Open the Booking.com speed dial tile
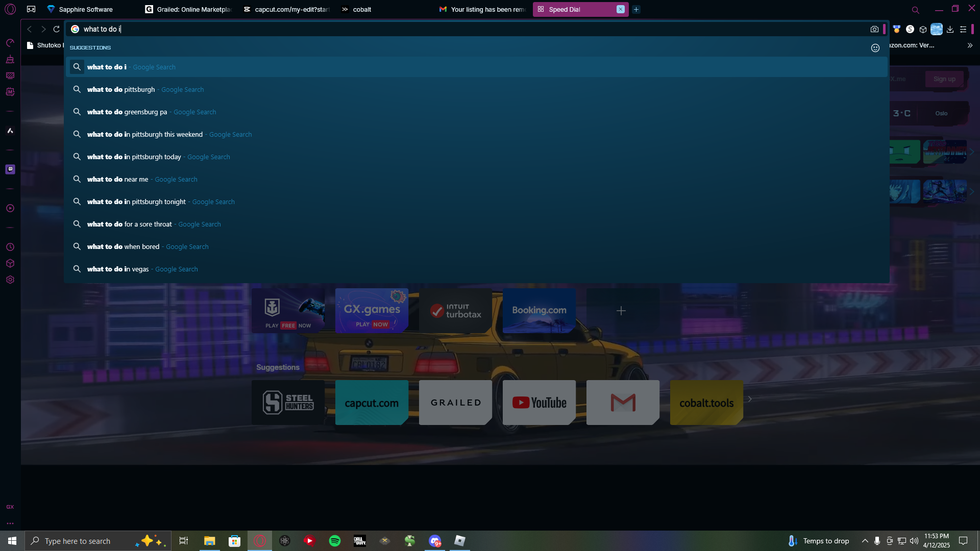 (539, 311)
